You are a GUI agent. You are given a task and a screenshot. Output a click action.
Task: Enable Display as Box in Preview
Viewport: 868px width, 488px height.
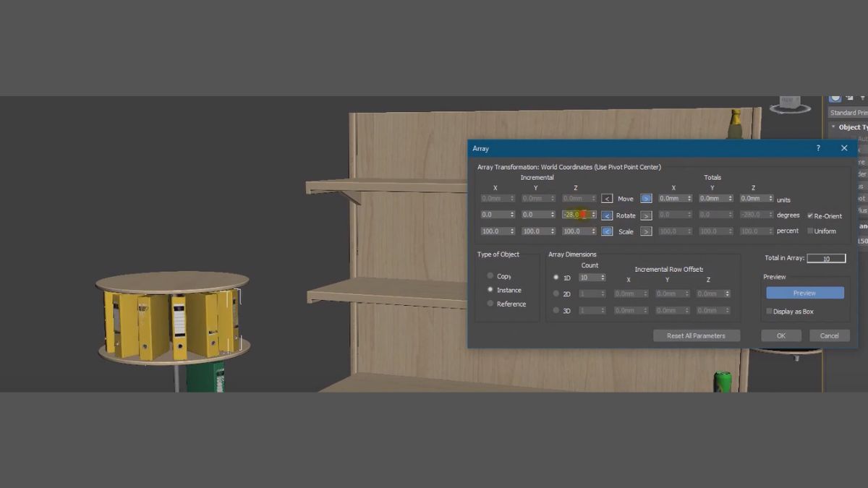coord(769,310)
